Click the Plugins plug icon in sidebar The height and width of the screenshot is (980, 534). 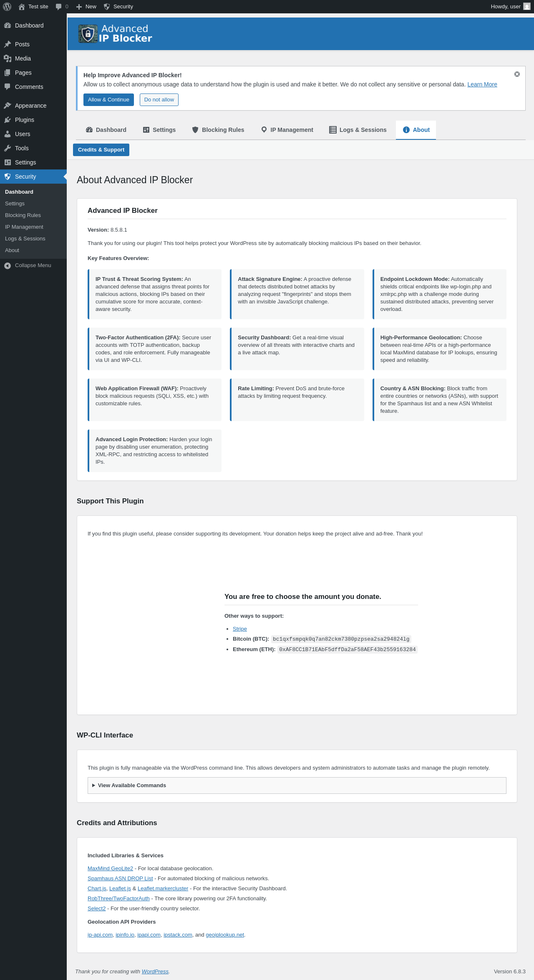8,120
